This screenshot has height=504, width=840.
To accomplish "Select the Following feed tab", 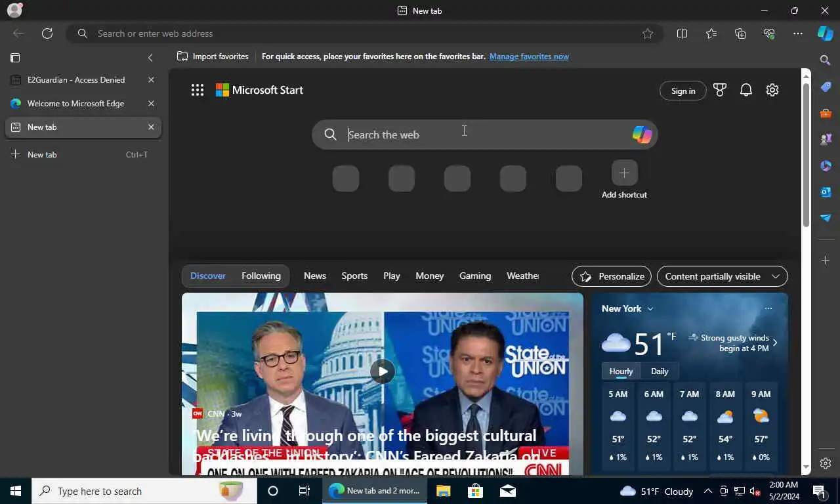I will (261, 276).
